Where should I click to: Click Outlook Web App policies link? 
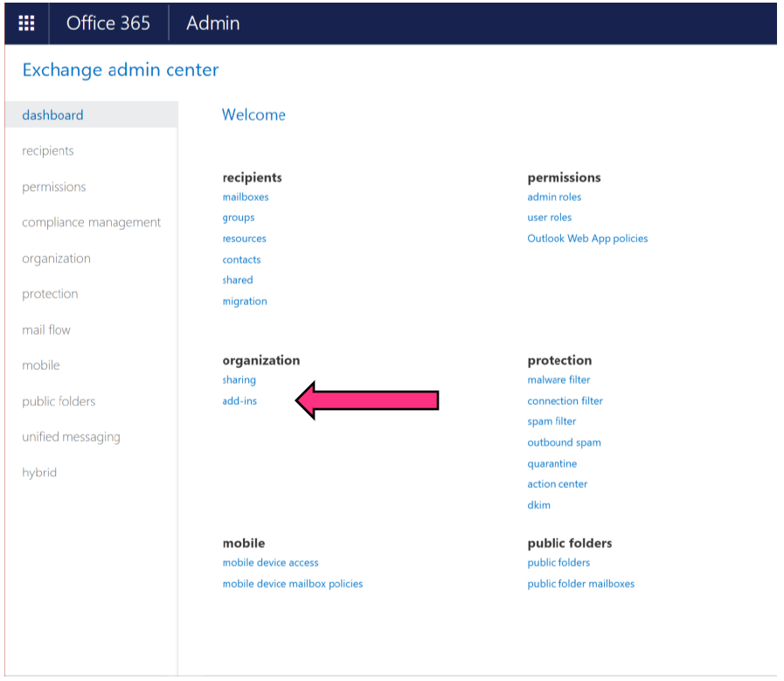(587, 238)
